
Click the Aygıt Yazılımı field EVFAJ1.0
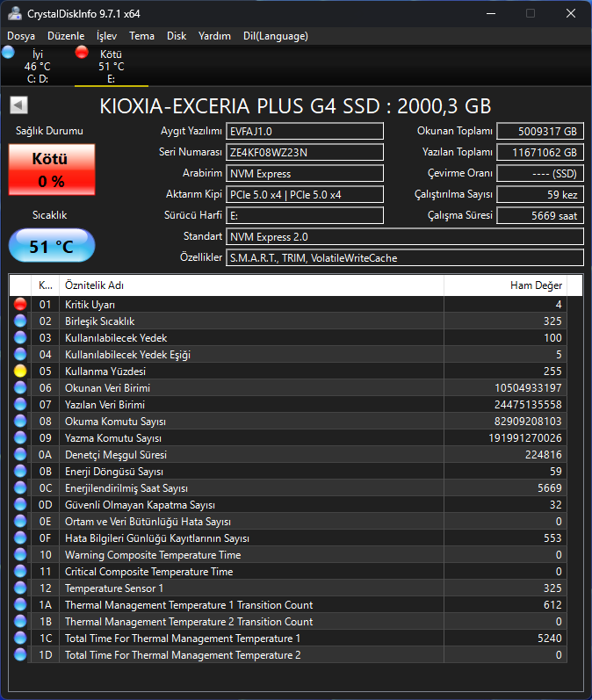point(305,131)
